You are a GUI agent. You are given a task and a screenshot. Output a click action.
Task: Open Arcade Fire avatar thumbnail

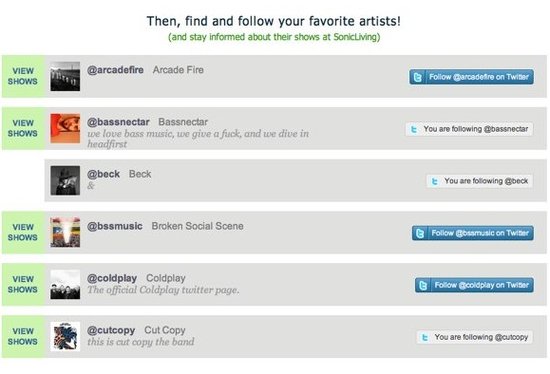pos(65,76)
